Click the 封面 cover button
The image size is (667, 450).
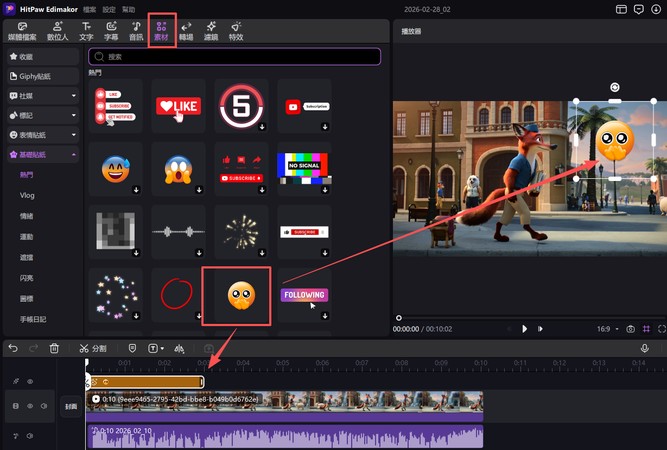pos(71,406)
